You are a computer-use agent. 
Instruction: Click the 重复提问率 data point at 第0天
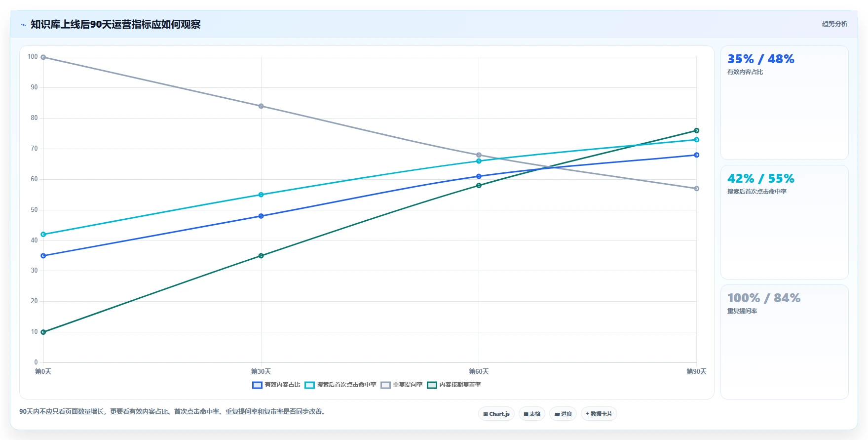[x=43, y=57]
